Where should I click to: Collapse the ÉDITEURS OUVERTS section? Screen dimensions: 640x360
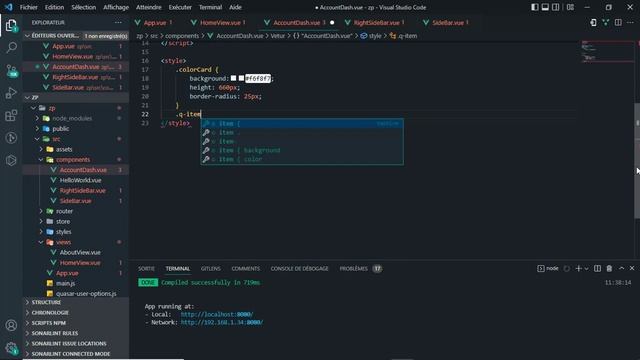pyautogui.click(x=56, y=36)
